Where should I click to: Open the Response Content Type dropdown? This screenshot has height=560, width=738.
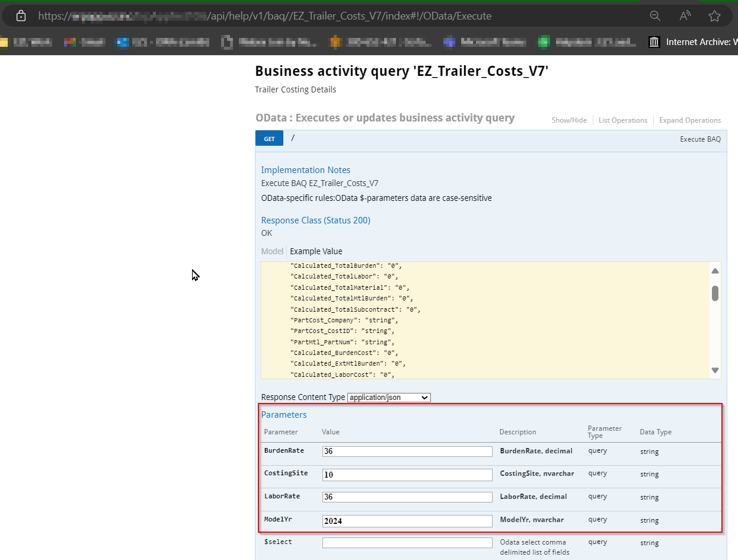pos(389,398)
